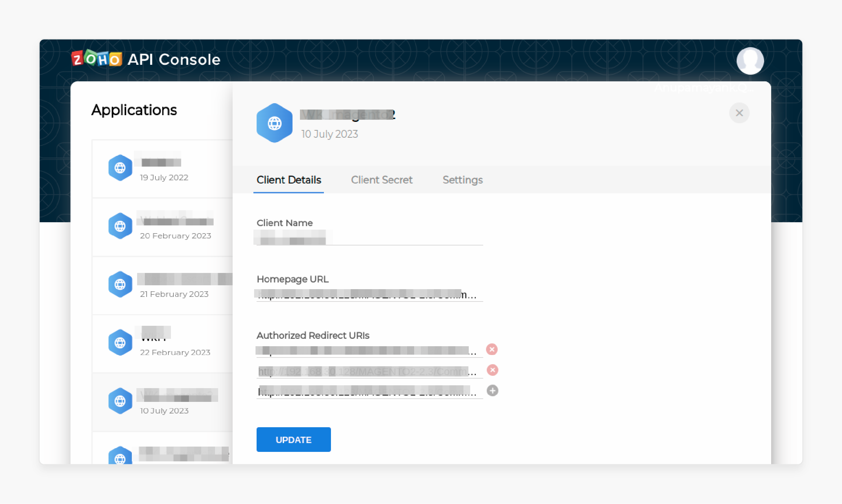
Task: Click the first Authorized Redirect URI field
Action: coord(369,350)
